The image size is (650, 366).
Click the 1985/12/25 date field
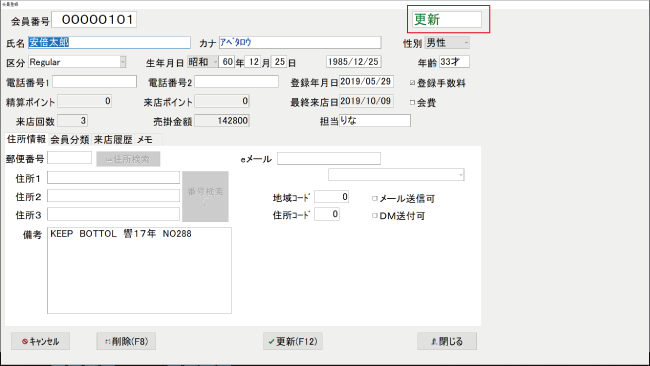click(354, 62)
